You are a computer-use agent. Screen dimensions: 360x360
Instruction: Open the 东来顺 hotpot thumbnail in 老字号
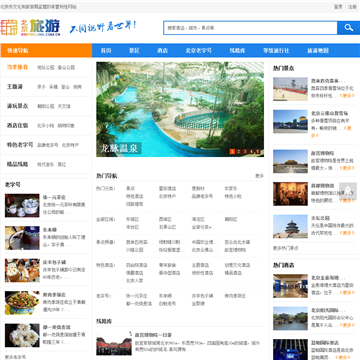tap(22, 238)
